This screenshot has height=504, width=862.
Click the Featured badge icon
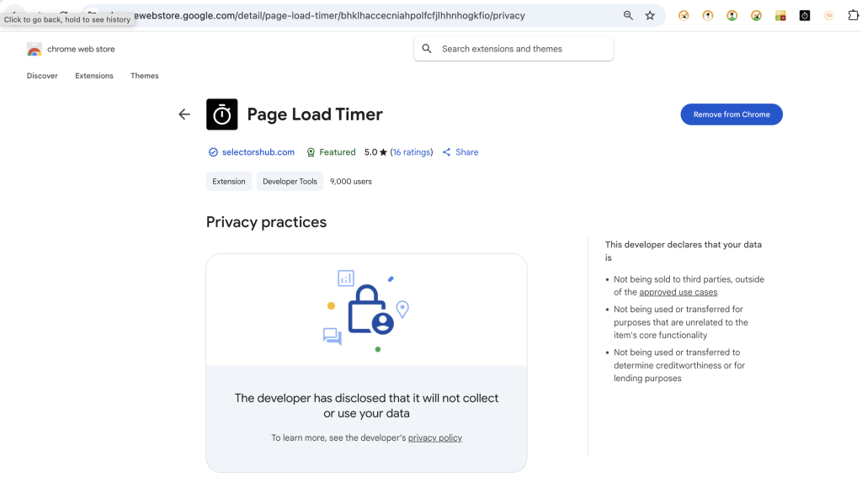click(311, 152)
